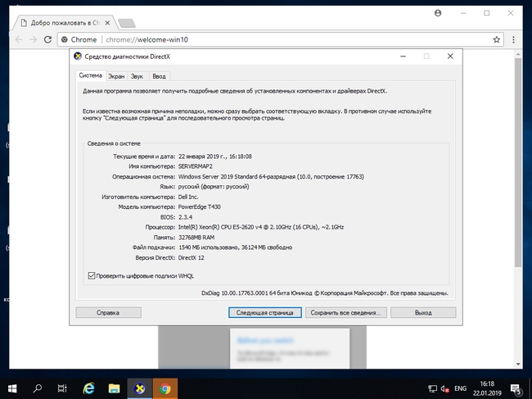The width and height of the screenshot is (532, 399).
Task: Click the Справка button
Action: pos(108,312)
